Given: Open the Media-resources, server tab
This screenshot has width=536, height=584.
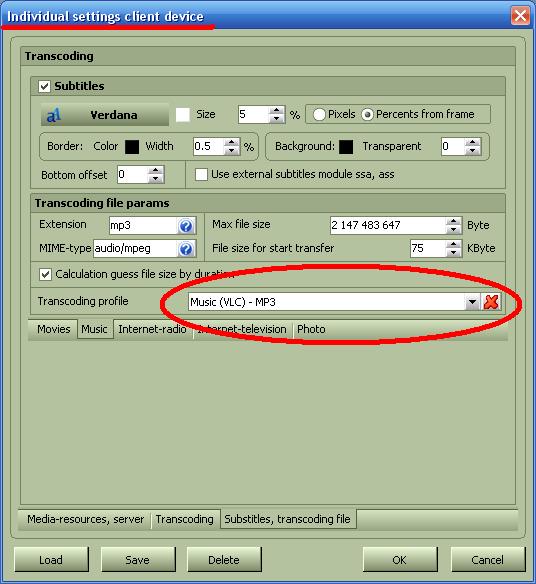Looking at the screenshot, I should tap(85, 519).
